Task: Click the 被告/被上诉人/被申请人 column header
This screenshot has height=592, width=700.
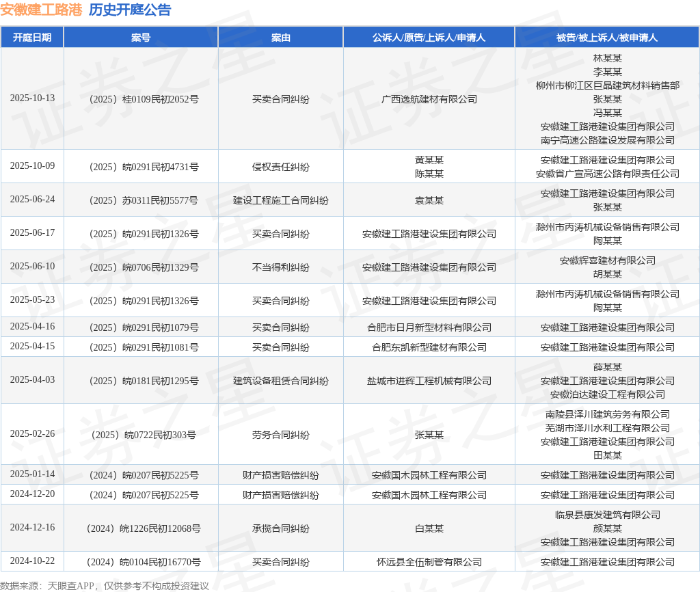Action: pyautogui.click(x=607, y=38)
